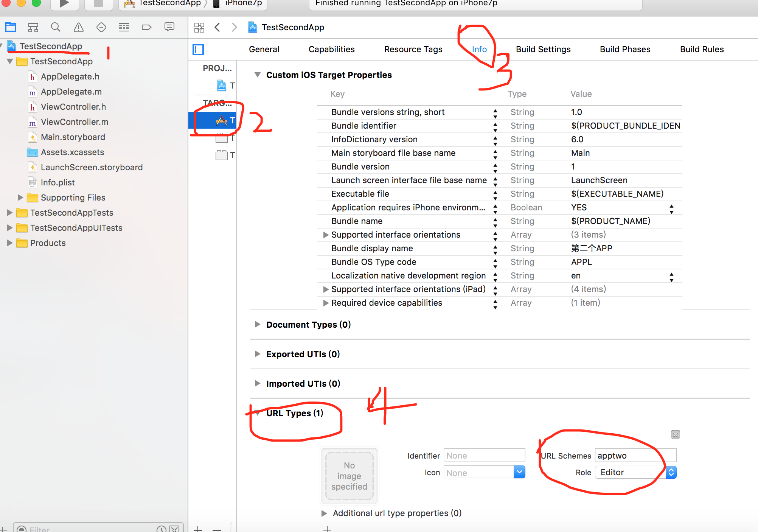Click the navigator add plus at bottom left
The width and height of the screenshot is (758, 532).
pos(3,529)
